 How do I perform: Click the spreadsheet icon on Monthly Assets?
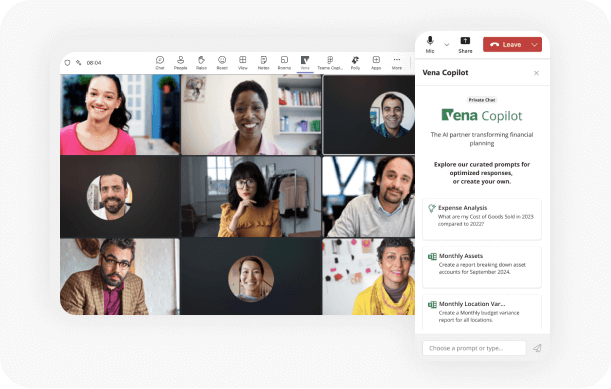(x=432, y=256)
